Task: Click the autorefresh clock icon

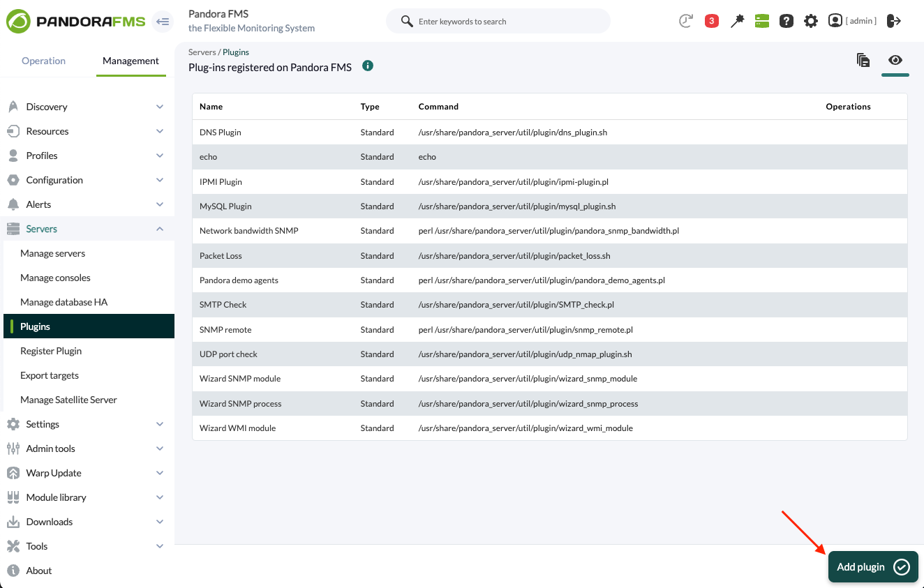Action: click(686, 21)
